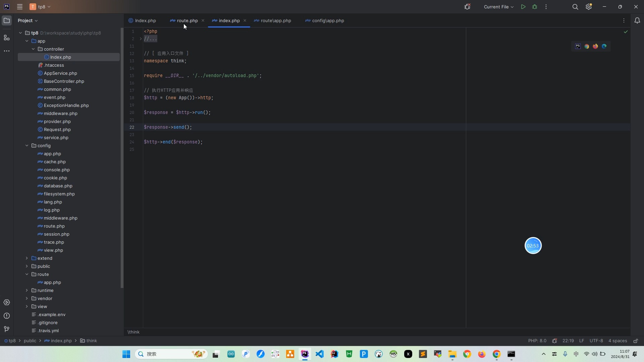Click the blue 02:53 timer bubble

533,246
